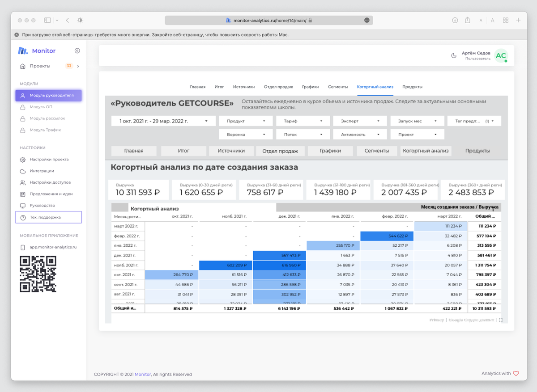Image resolution: width=537 pixels, height=392 pixels.
Task: Click the sidebar collapse circle icon
Action: pos(77,51)
